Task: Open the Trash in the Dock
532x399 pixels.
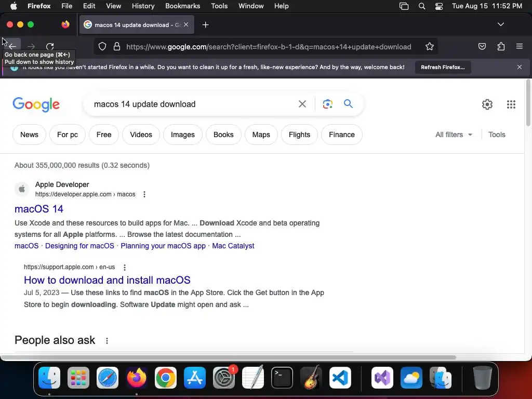Action: coord(483,378)
